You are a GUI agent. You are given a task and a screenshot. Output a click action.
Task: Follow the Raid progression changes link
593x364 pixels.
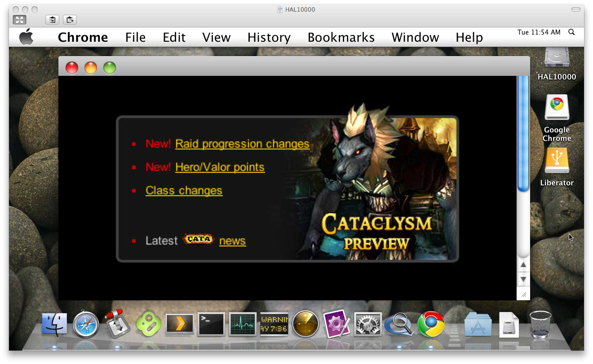pyautogui.click(x=242, y=144)
